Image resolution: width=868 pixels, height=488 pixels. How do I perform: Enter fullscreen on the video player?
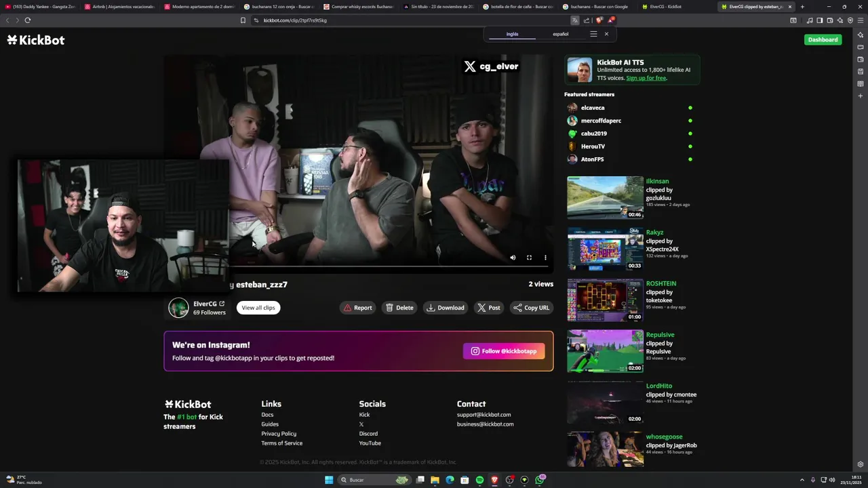click(529, 258)
